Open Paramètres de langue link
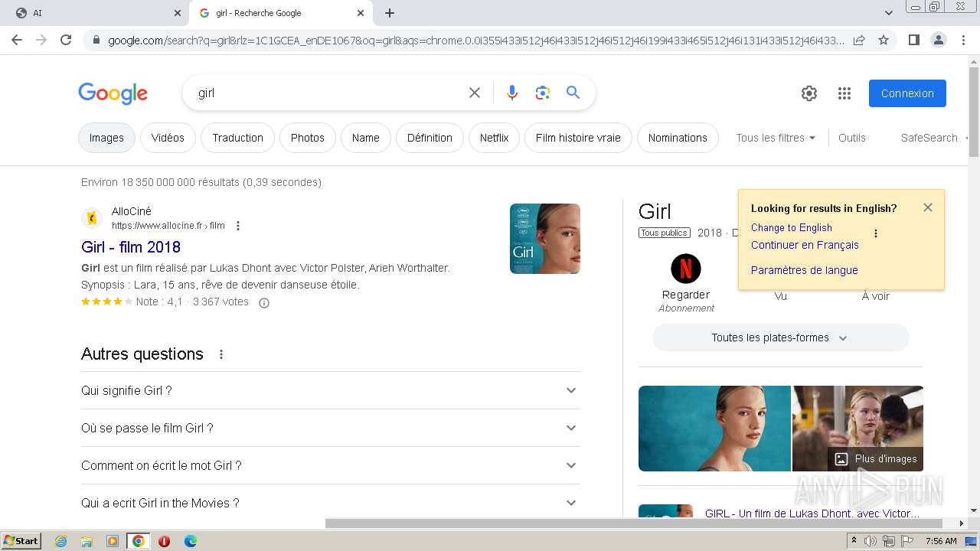The height and width of the screenshot is (551, 980). (805, 270)
